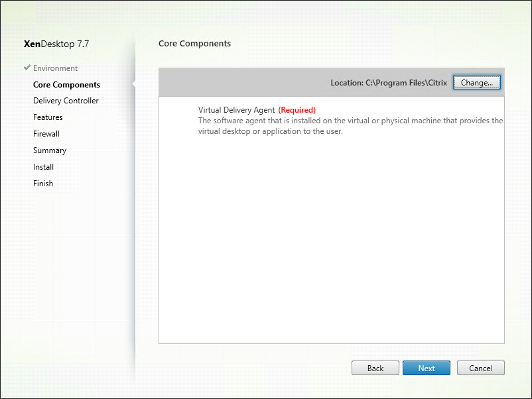Click the XenDesktop 7.7 title
Screen dimensions: 532x399
pos(56,44)
